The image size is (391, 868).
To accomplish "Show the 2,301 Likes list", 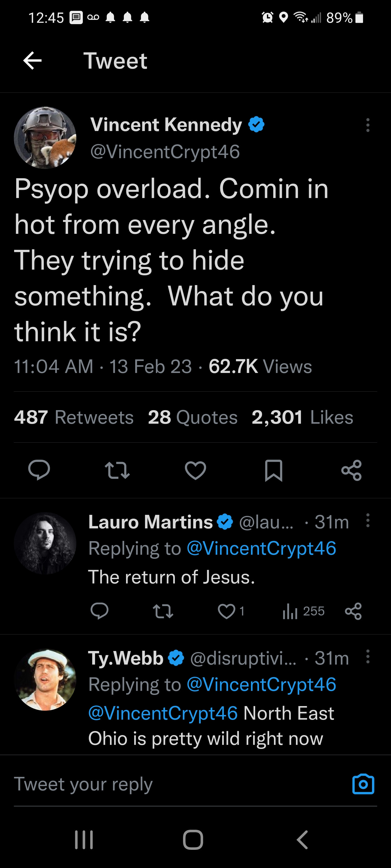I will (302, 417).
